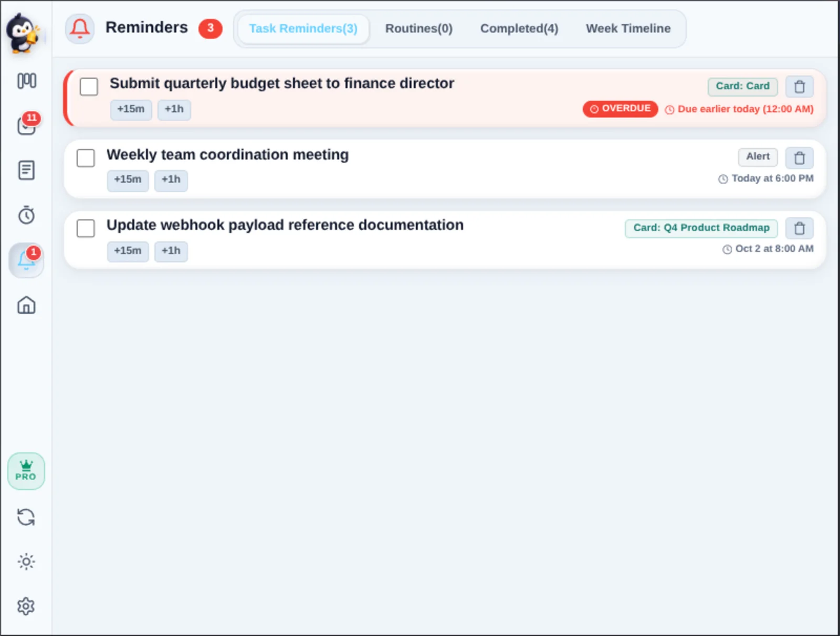The width and height of the screenshot is (840, 636).
Task: Snooze webhook documentation reminder by +1h
Action: (x=171, y=251)
